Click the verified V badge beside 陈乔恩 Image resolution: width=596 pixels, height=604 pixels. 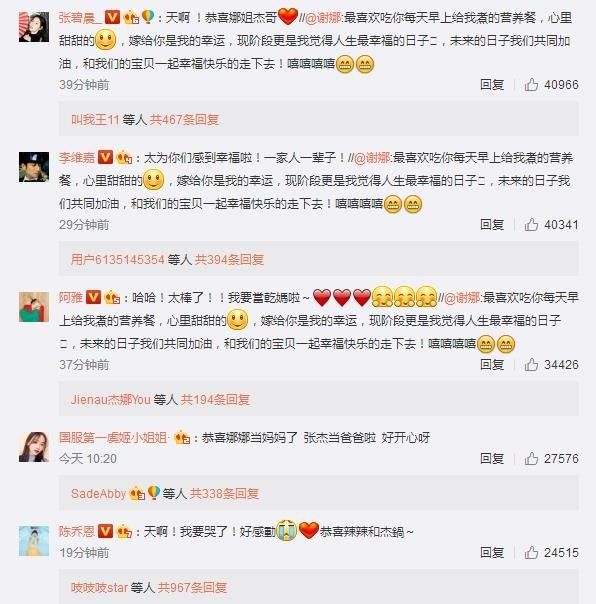(x=105, y=531)
